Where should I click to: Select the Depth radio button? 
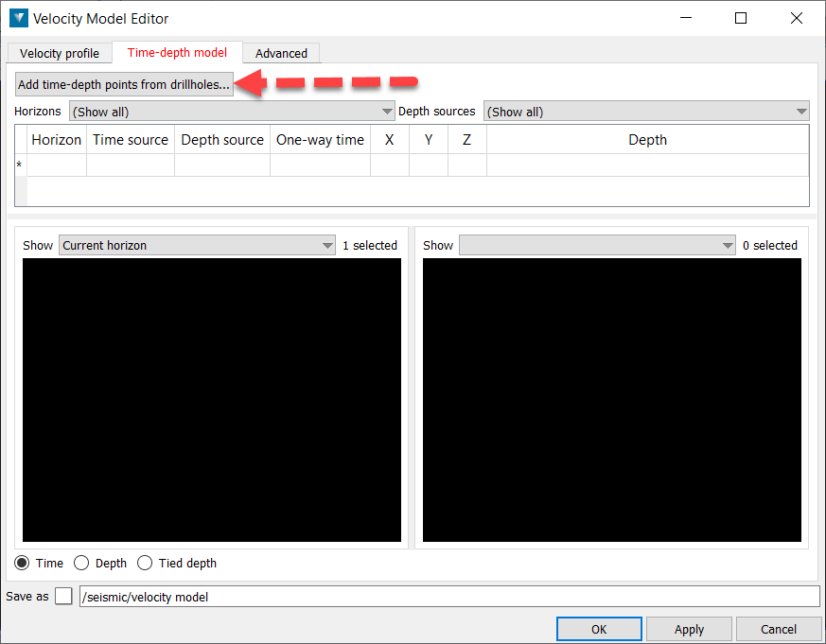(81, 563)
